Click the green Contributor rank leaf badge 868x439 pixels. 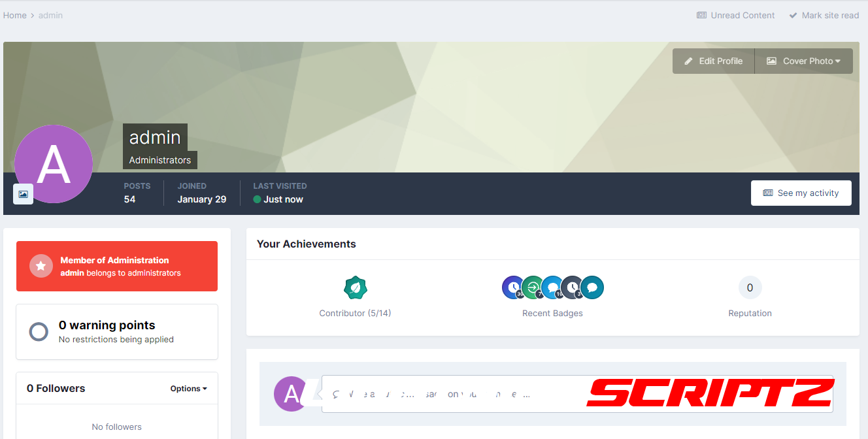(x=355, y=287)
